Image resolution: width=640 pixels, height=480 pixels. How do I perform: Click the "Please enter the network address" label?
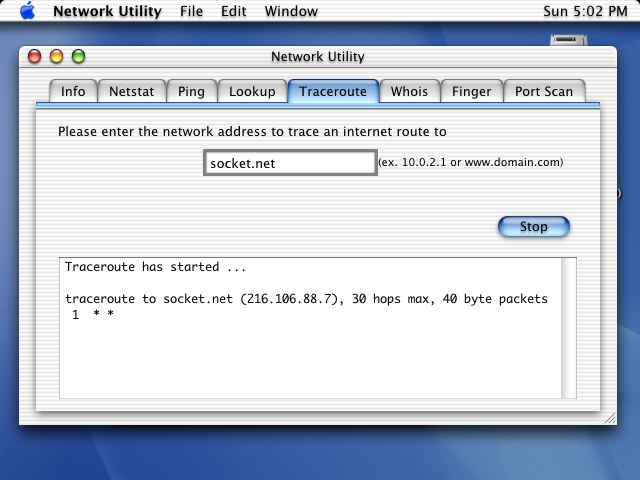pyautogui.click(x=252, y=131)
